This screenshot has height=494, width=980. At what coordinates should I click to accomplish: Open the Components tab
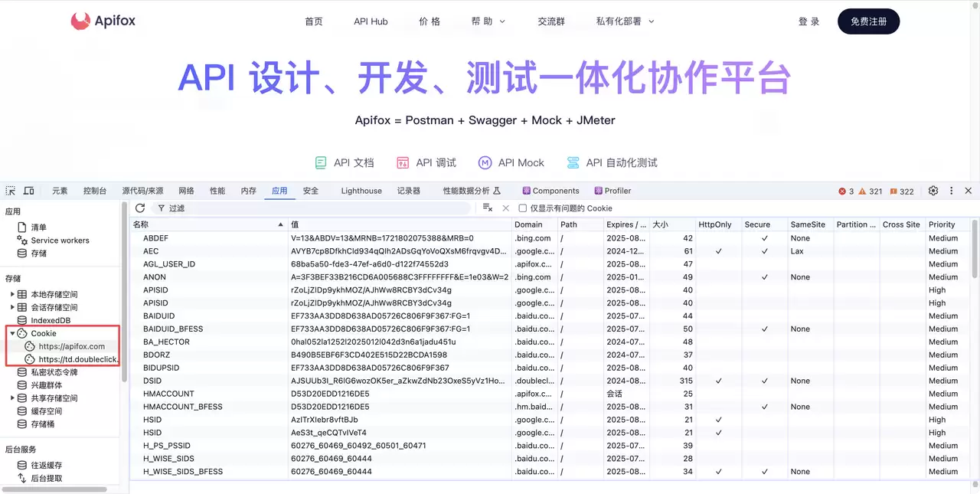[x=550, y=191]
